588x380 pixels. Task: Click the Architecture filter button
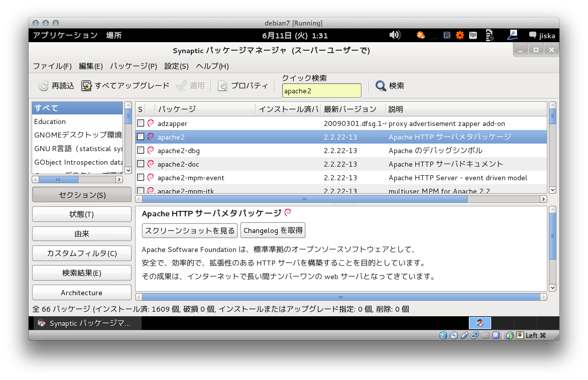82,292
